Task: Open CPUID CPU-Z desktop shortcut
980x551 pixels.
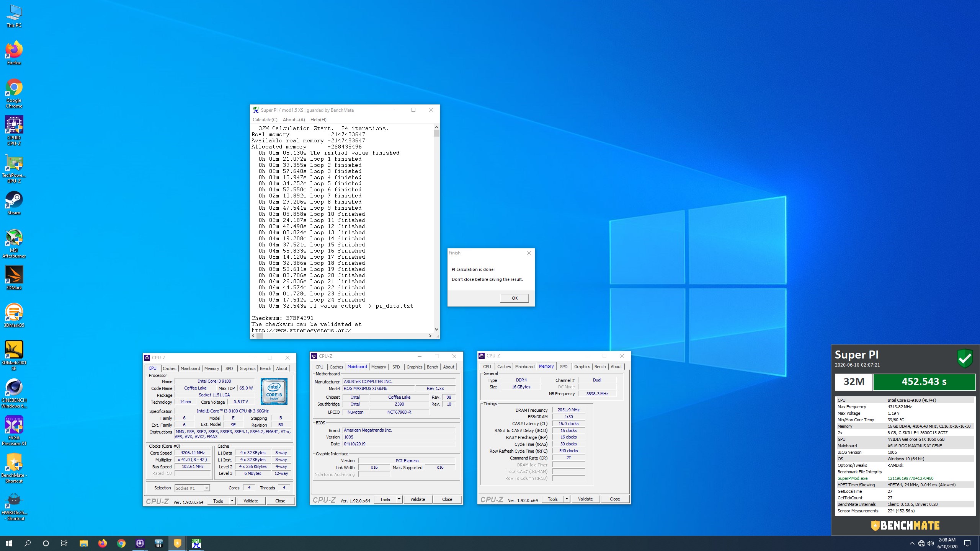Action: [14, 131]
